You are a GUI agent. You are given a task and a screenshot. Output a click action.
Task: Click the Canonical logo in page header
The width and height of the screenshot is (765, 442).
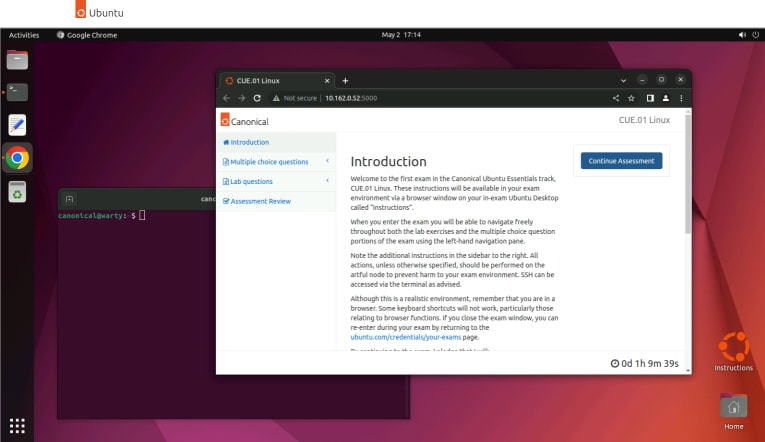pyautogui.click(x=244, y=120)
